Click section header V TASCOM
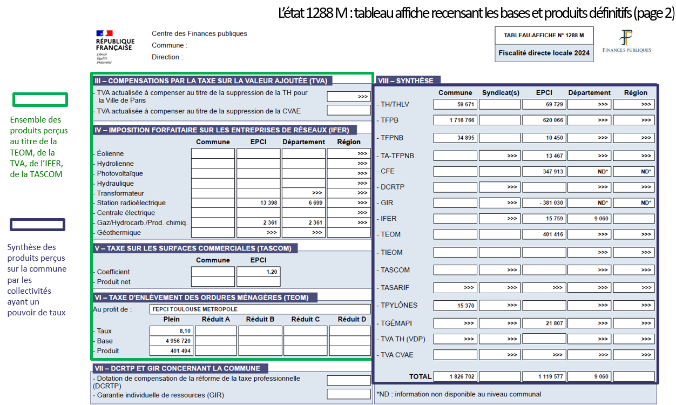Screen dimensions: 676x405 point(195,248)
